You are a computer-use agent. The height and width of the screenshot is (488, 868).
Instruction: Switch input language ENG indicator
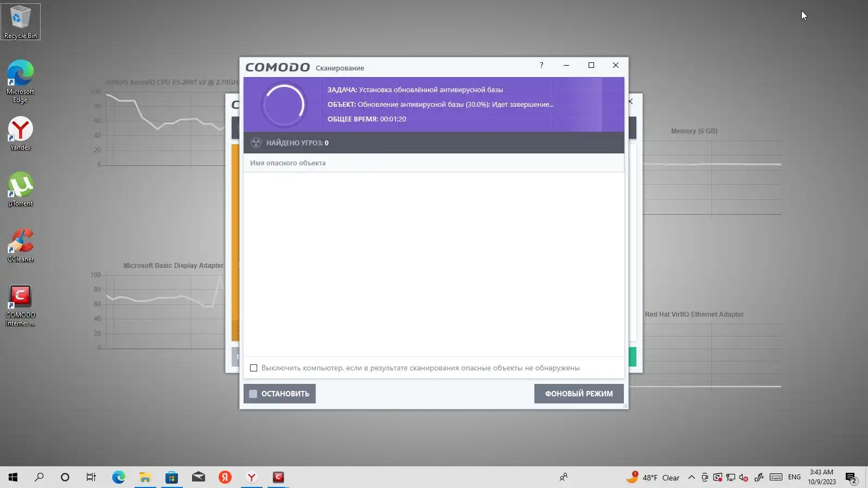coord(794,477)
